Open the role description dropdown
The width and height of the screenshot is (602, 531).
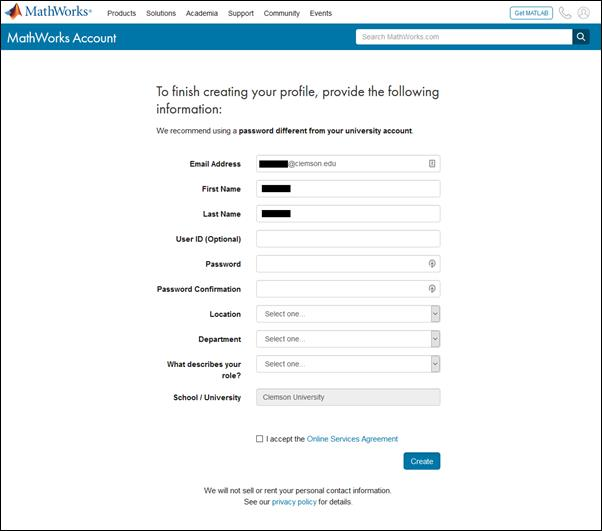click(x=348, y=364)
